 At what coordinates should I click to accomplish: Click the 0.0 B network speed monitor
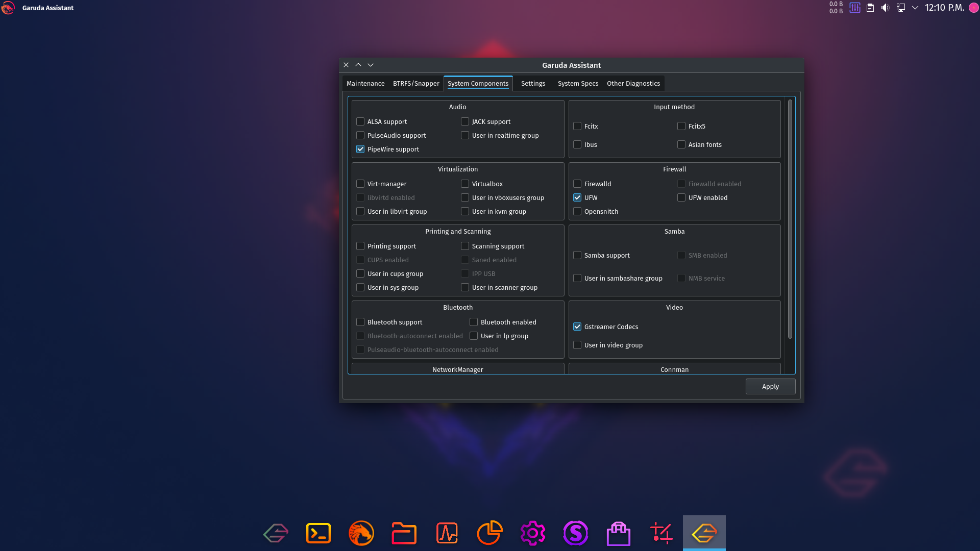coord(836,8)
